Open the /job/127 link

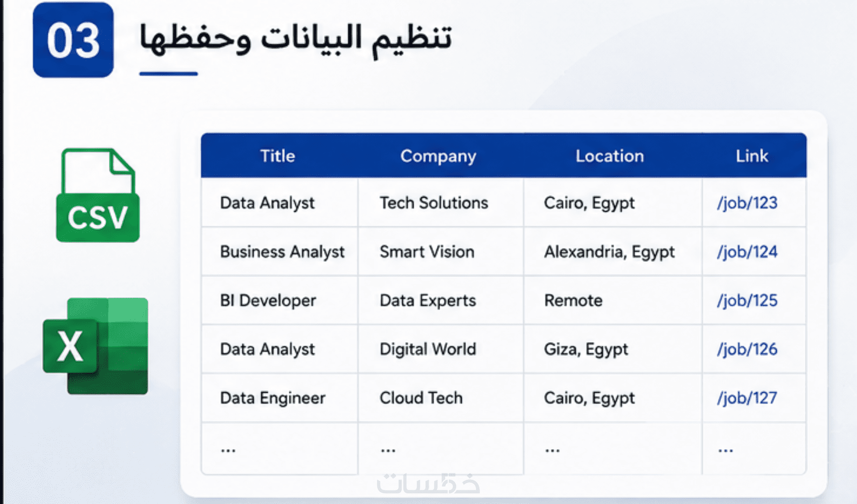[747, 398]
